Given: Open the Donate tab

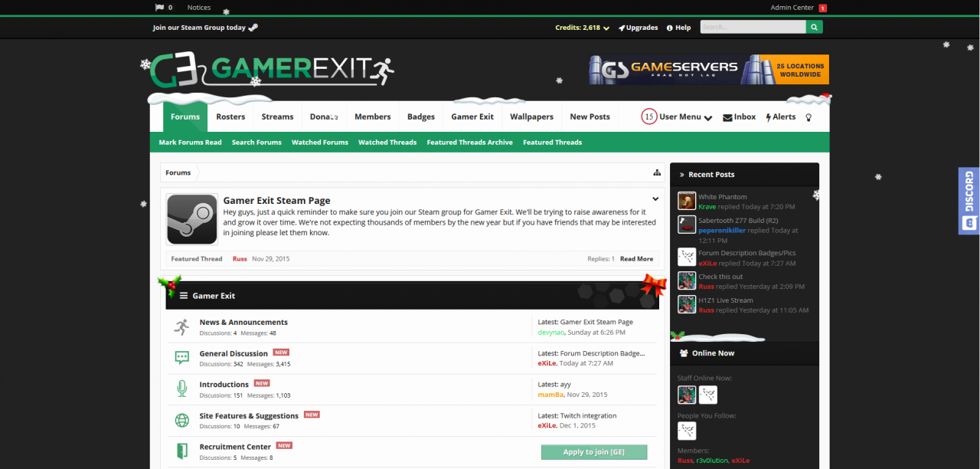Looking at the screenshot, I should (x=324, y=116).
